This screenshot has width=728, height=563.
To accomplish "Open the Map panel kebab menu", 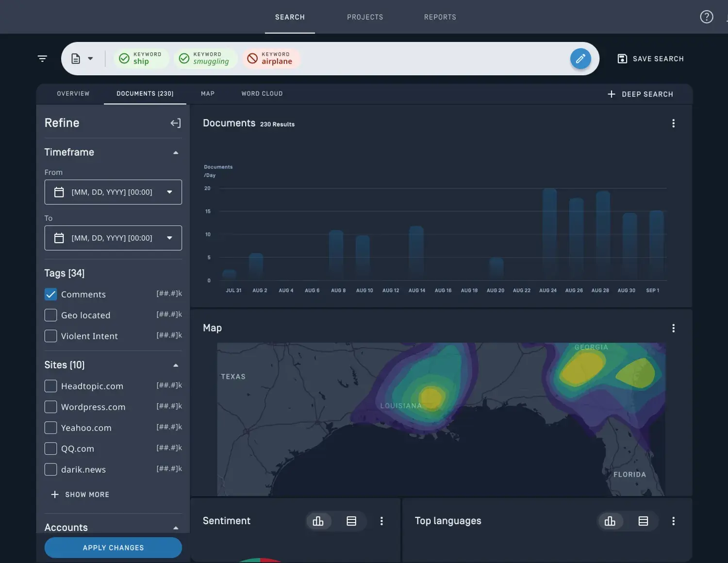I will [x=674, y=328].
